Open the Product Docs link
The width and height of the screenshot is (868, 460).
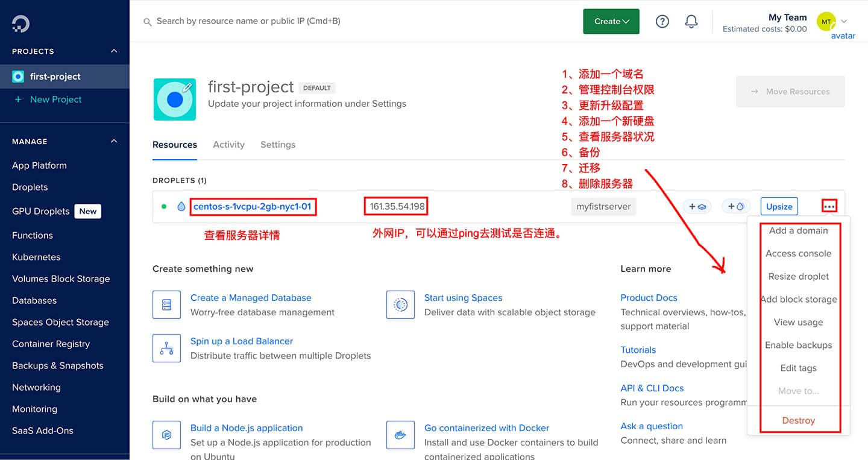point(649,298)
